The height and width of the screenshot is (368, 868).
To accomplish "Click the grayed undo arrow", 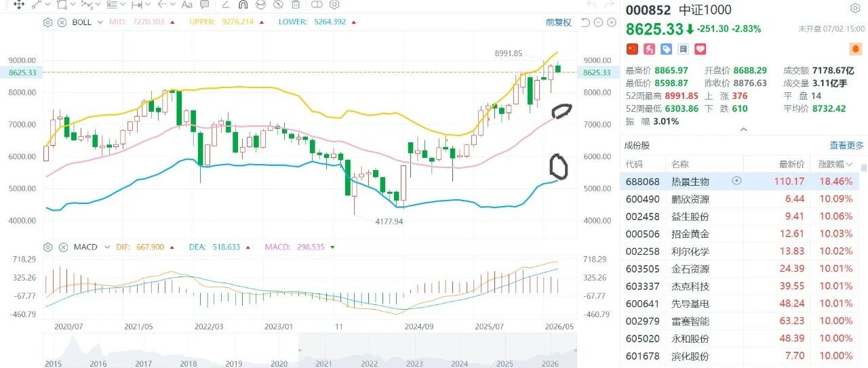I will [591, 5].
